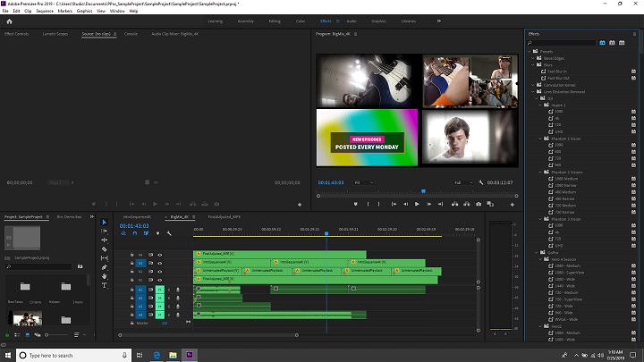Open the File menu
644x362 pixels.
[5, 11]
